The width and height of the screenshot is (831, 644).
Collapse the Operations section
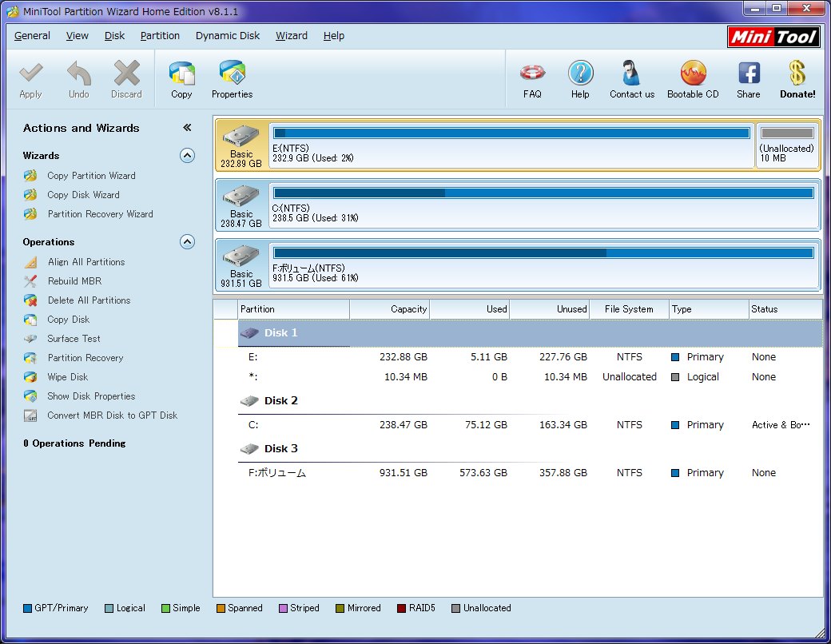coord(187,242)
